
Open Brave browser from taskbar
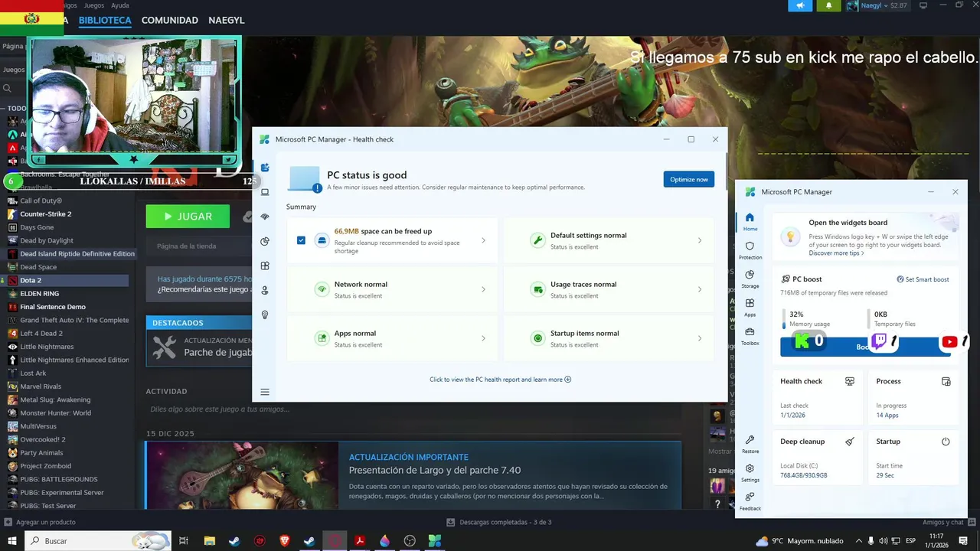coord(285,541)
